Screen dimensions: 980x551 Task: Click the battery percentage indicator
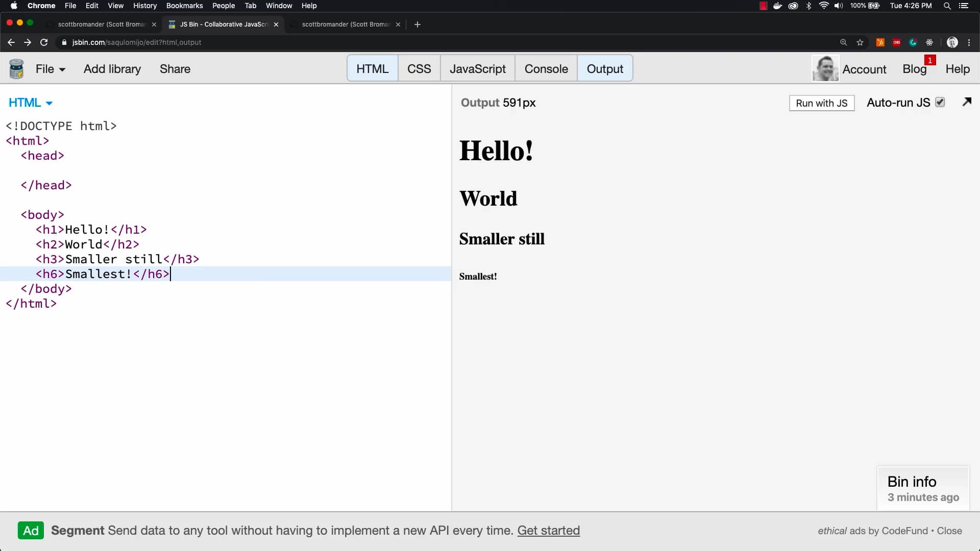coord(858,6)
